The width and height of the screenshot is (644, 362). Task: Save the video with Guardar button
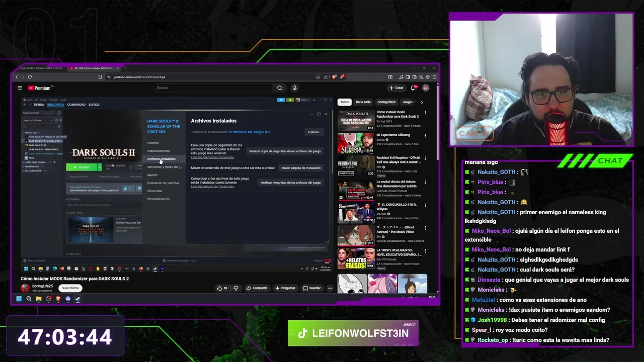[312, 288]
